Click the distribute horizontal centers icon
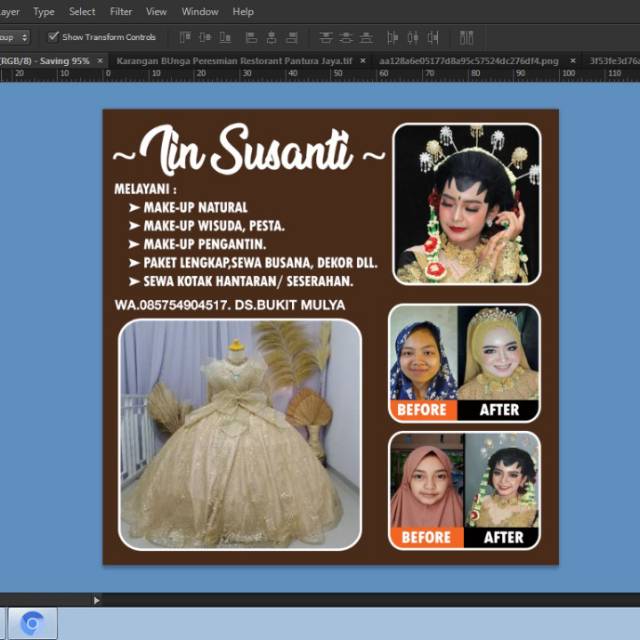 click(411, 37)
